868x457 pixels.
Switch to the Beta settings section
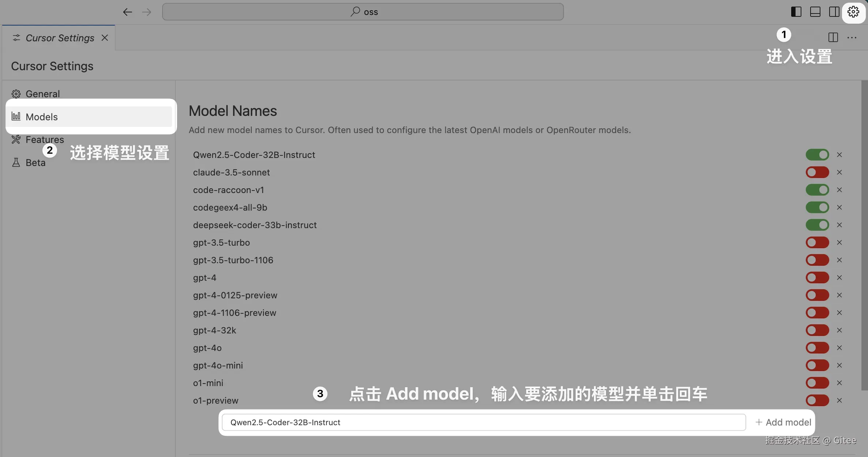point(35,163)
